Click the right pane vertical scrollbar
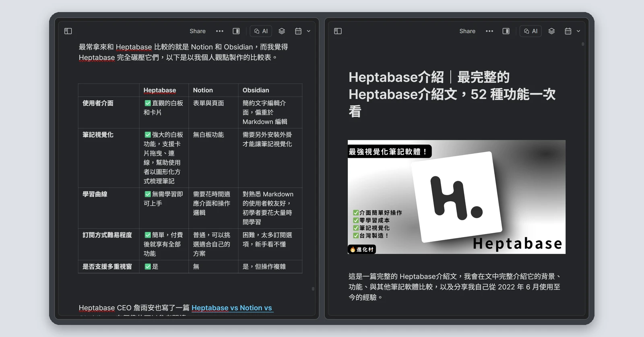This screenshot has height=337, width=644. [583, 44]
